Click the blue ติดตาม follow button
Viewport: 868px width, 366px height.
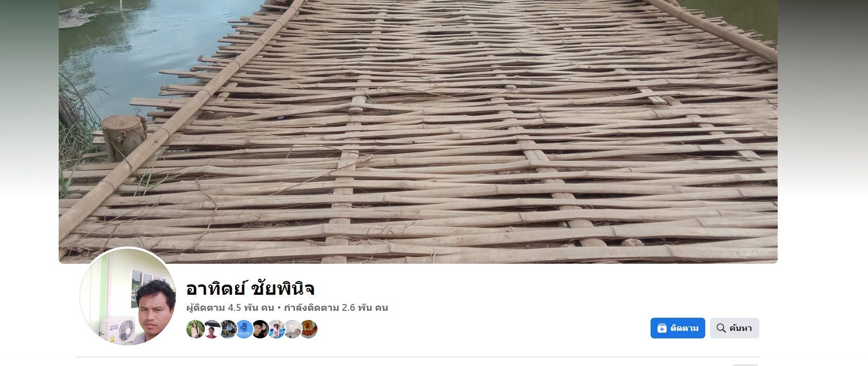tap(678, 328)
